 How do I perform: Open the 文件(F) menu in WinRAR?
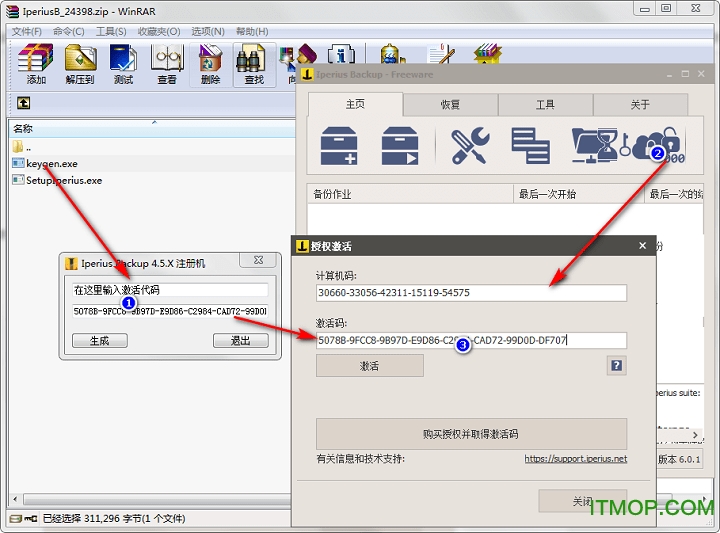click(x=26, y=31)
